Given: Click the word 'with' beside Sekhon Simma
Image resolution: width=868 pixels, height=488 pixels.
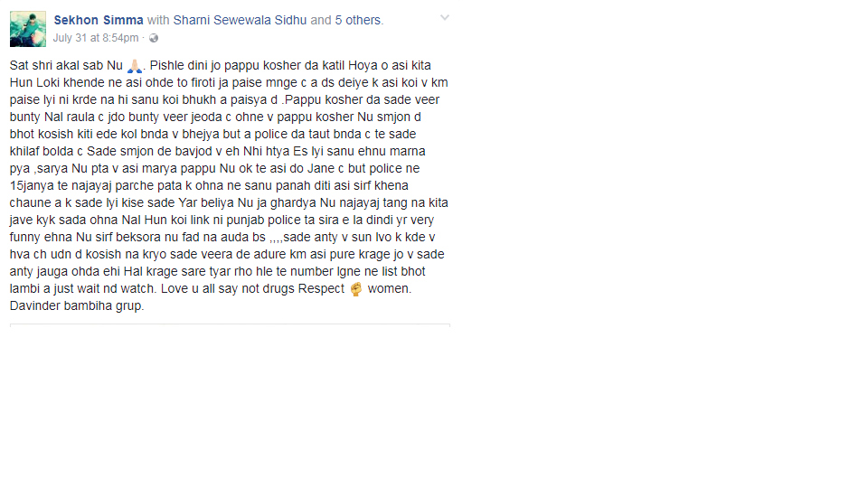Looking at the screenshot, I should pos(158,21).
